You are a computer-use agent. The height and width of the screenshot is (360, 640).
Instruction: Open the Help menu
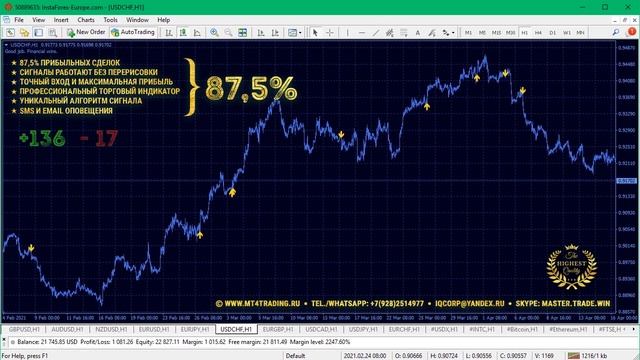click(164, 20)
